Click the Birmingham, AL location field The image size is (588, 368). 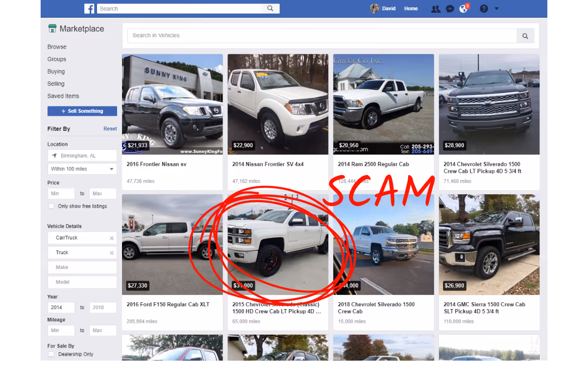pos(82,156)
